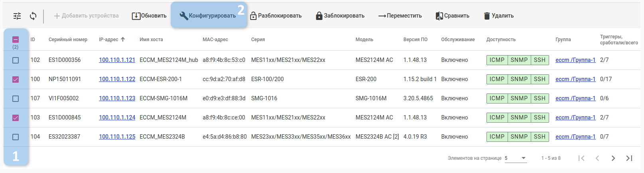Click Сравнить compare icon button
644x173 pixels.
(452, 16)
